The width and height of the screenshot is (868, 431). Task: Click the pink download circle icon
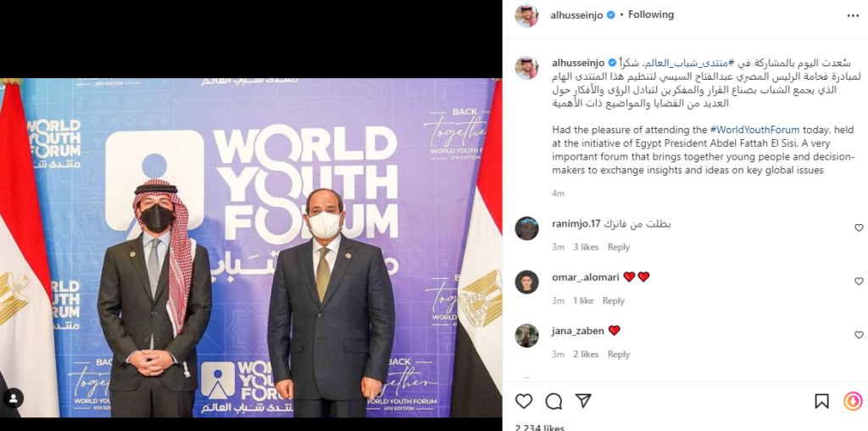point(853,400)
